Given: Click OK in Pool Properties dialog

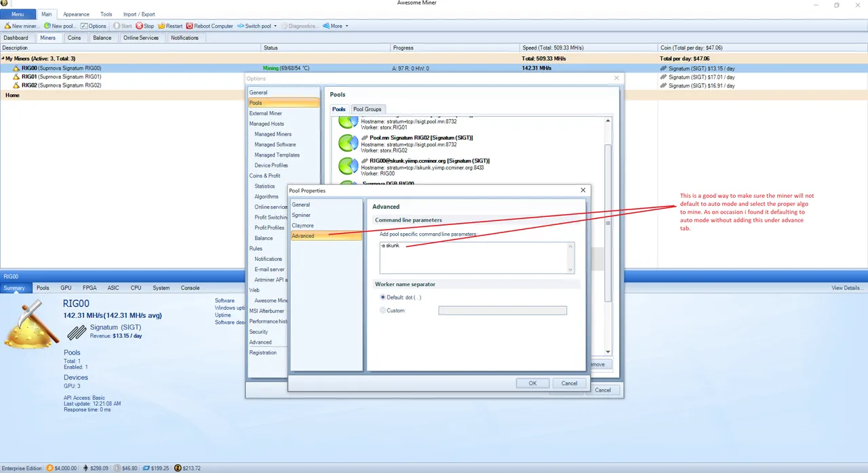Looking at the screenshot, I should click(532, 383).
